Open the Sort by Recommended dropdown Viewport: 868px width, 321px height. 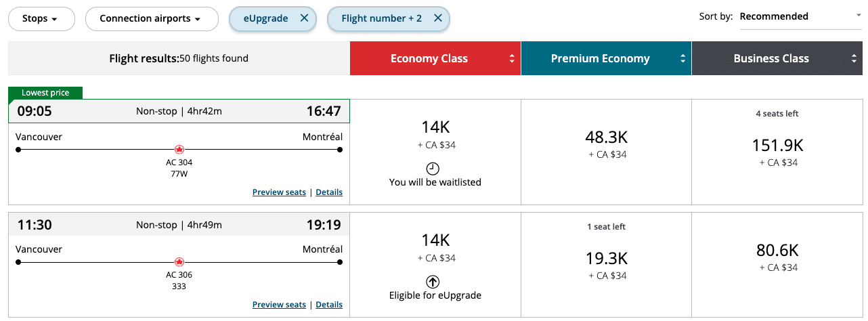pos(800,17)
